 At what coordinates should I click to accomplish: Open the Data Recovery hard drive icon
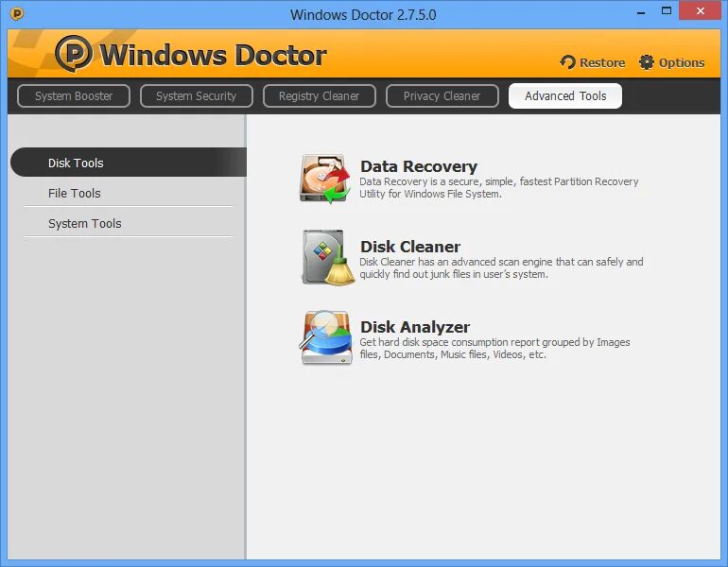pos(324,180)
